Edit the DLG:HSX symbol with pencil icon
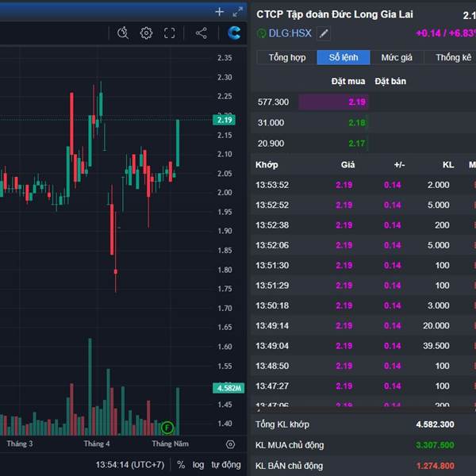The height and width of the screenshot is (476, 476). click(324, 33)
